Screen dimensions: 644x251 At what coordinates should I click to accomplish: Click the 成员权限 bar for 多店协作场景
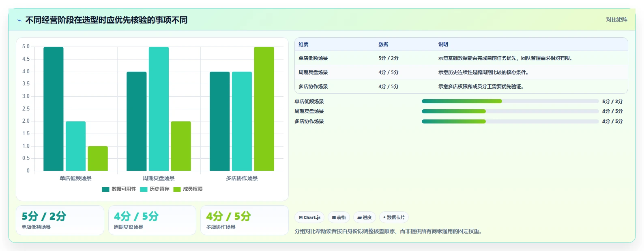click(264, 109)
